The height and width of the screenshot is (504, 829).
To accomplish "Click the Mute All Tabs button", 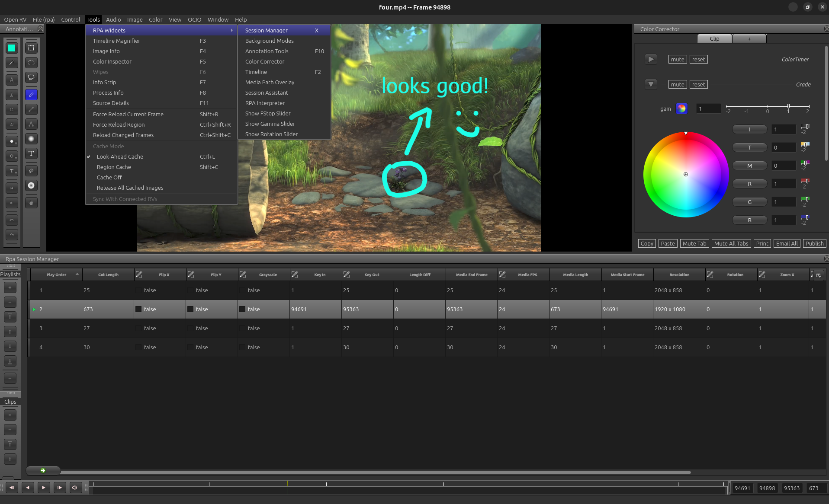I will point(731,243).
